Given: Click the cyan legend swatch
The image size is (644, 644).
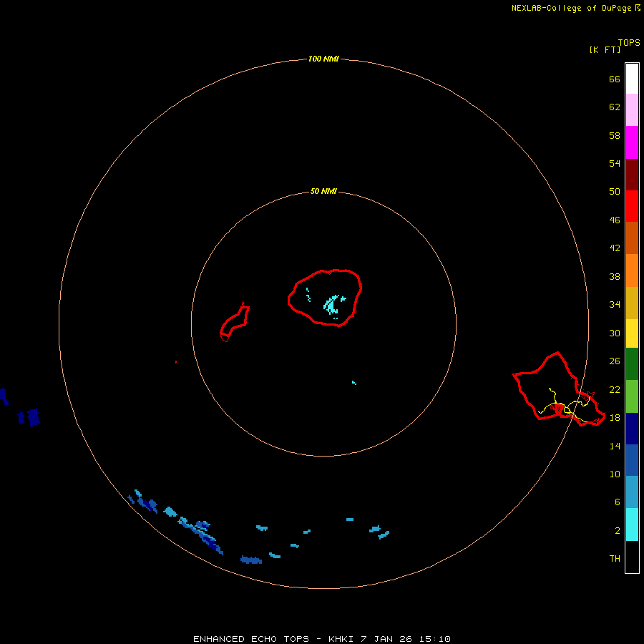Looking at the screenshot, I should (x=632, y=525).
